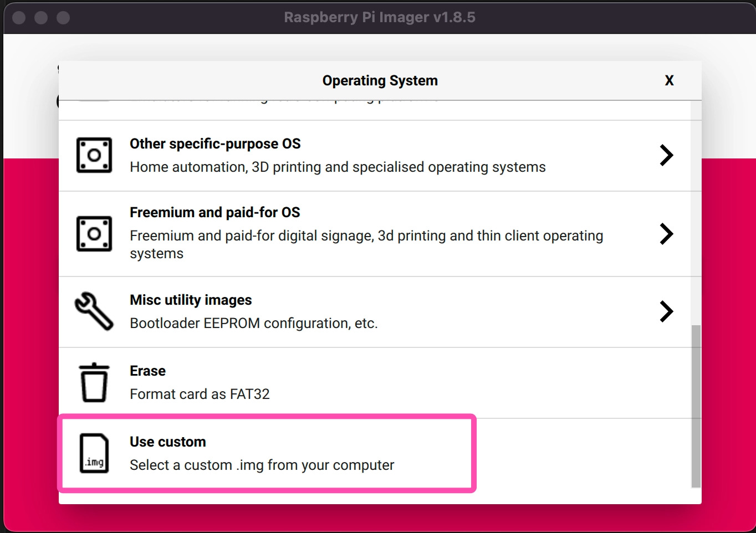Open the Other specific-purpose OS title
The image size is (756, 533).
215,144
